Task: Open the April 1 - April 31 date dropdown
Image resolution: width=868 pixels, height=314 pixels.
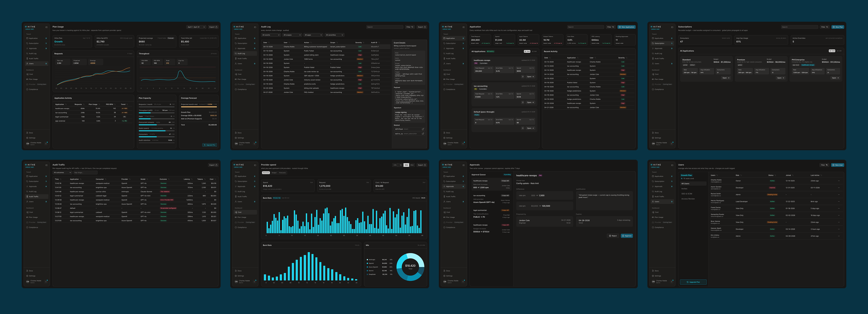Action: pyautogui.click(x=196, y=27)
